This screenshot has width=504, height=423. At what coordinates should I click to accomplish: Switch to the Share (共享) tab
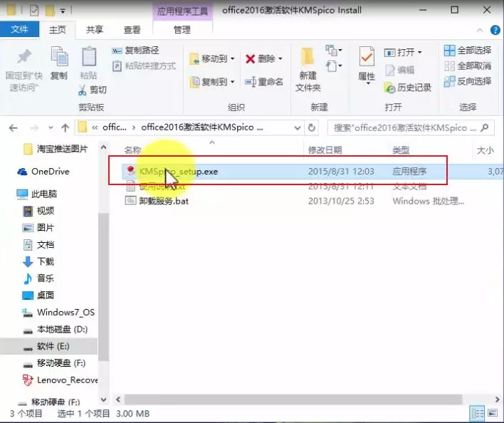click(95, 30)
